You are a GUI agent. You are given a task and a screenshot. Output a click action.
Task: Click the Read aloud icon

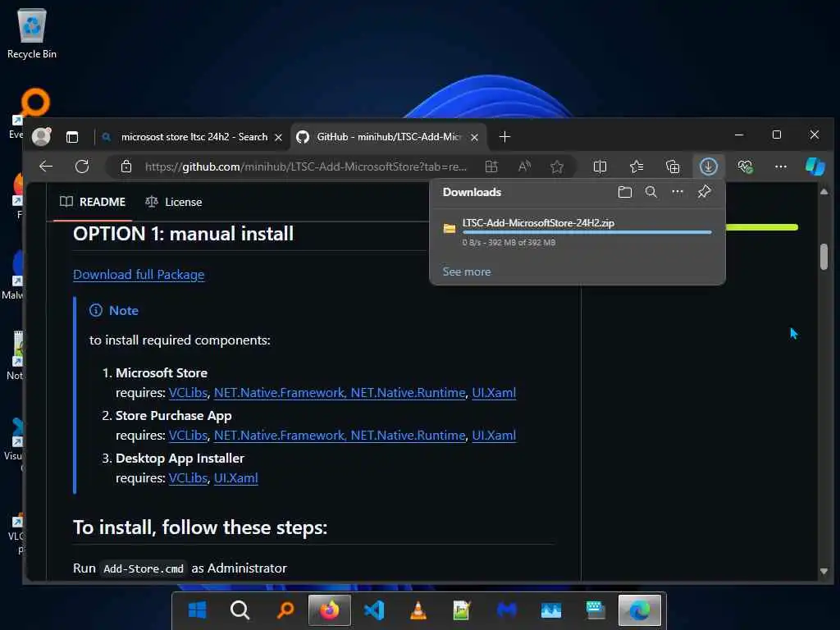click(524, 167)
